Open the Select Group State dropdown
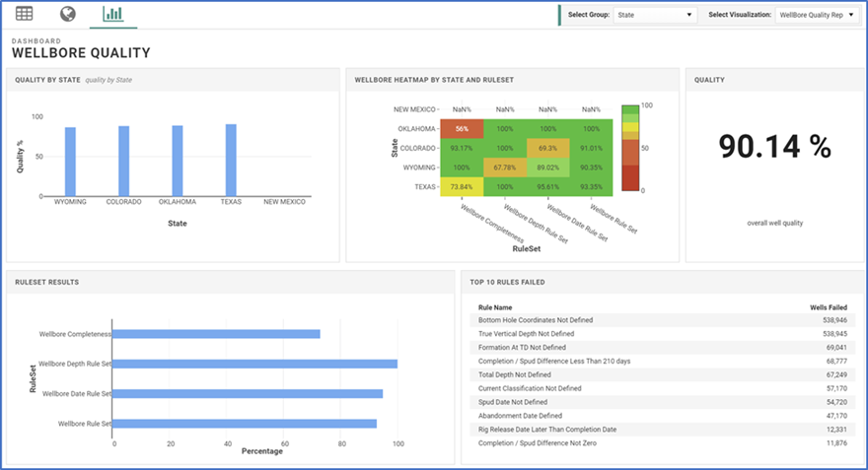 tap(654, 15)
